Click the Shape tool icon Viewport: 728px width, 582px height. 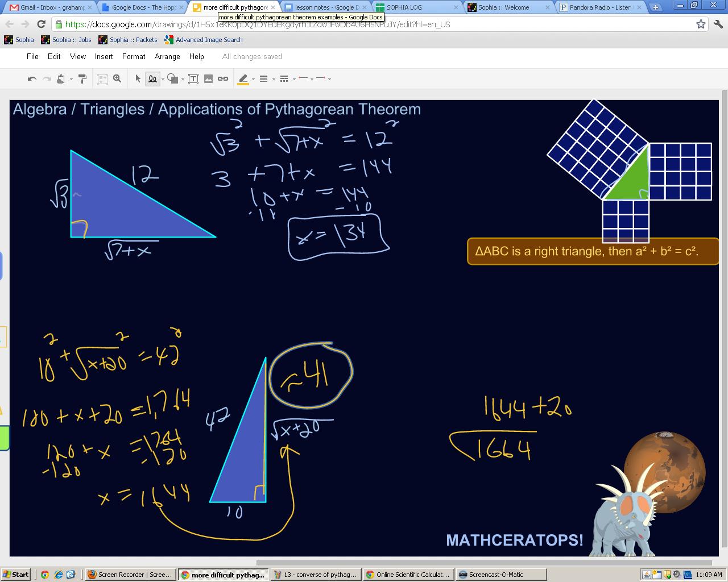(x=173, y=79)
